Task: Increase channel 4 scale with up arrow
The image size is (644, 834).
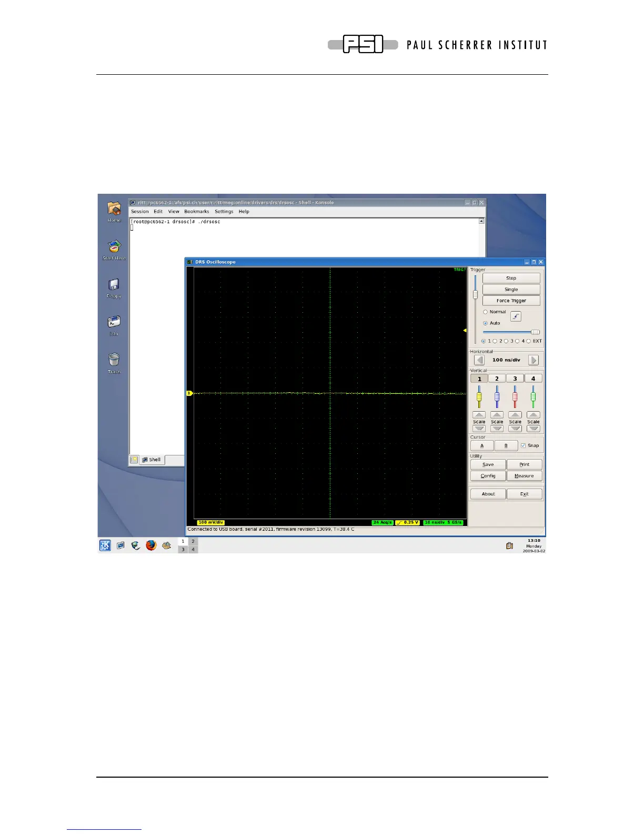Action: tap(534, 415)
